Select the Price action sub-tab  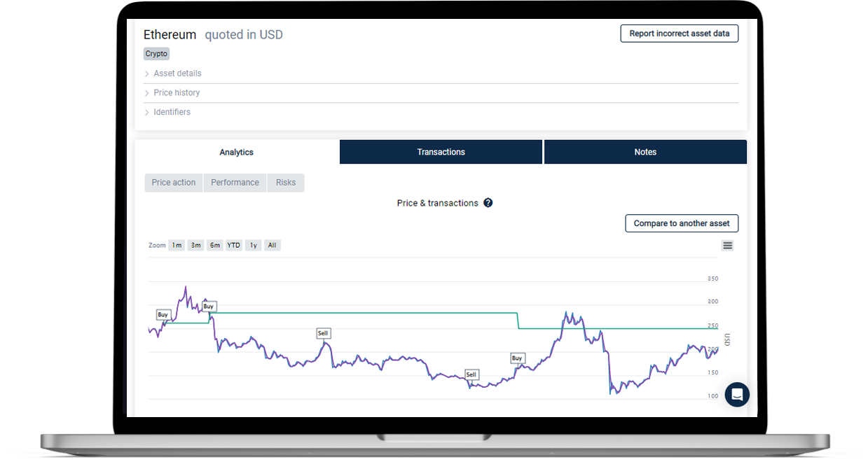tap(174, 183)
